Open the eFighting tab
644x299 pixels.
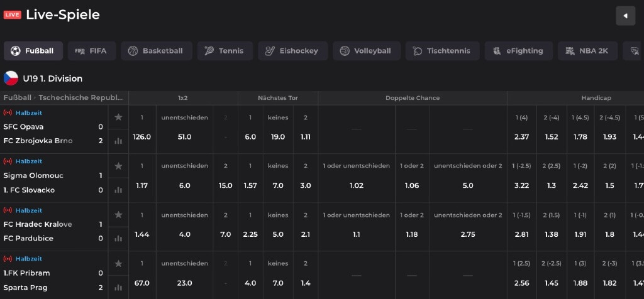click(x=518, y=51)
